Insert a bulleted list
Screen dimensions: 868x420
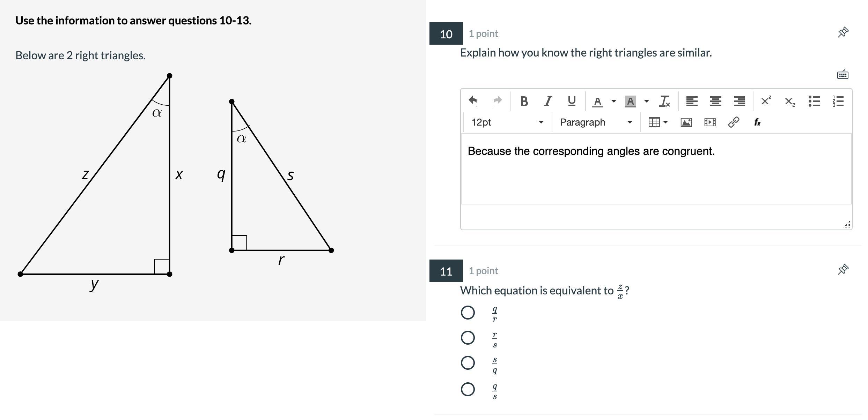point(814,102)
